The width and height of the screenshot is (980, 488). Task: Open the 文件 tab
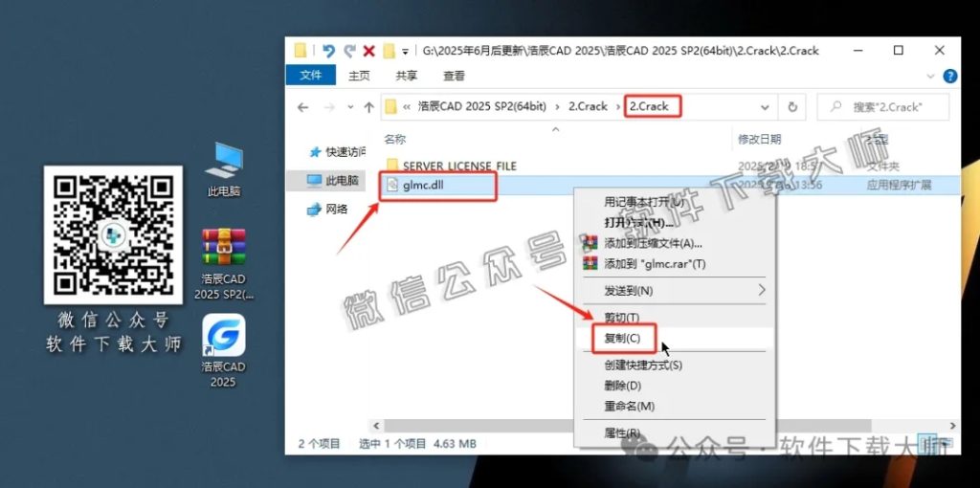(311, 75)
